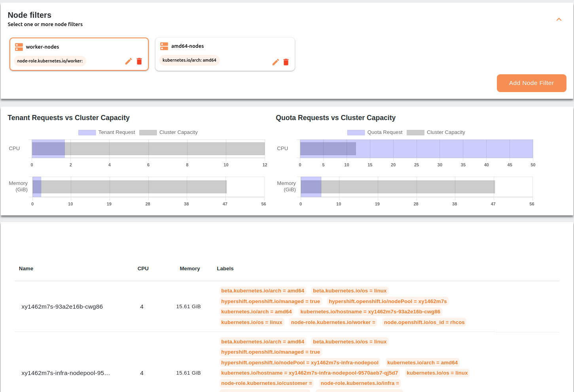
Task: Edit the worker-nodes filter with pencil icon
Action: (x=128, y=61)
